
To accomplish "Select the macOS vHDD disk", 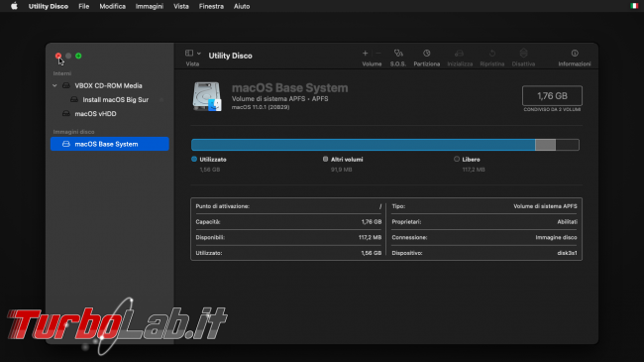I will 95,113.
